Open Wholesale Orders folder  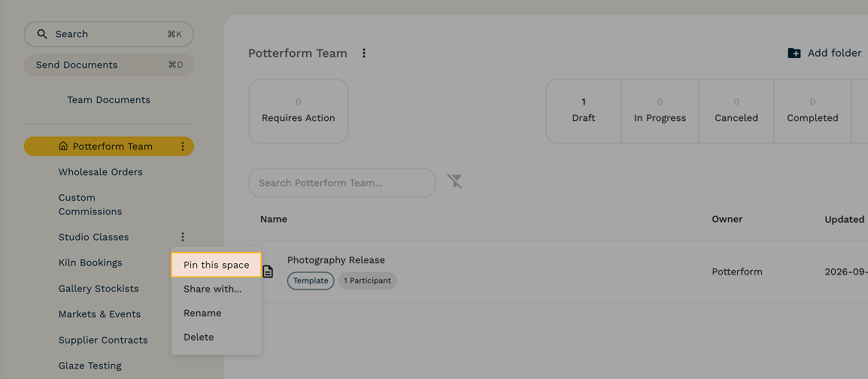point(101,172)
